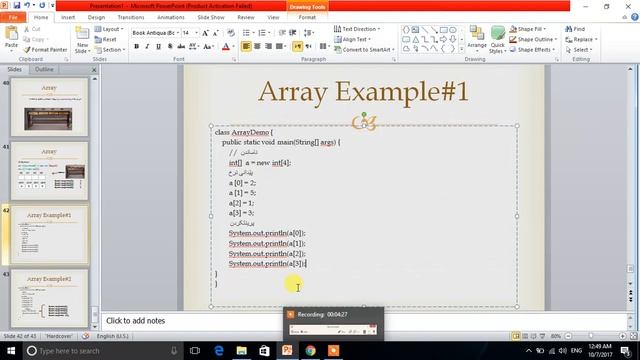The image size is (640, 360).
Task: Open the Convert to SmartArt dropdown
Action: pos(364,49)
